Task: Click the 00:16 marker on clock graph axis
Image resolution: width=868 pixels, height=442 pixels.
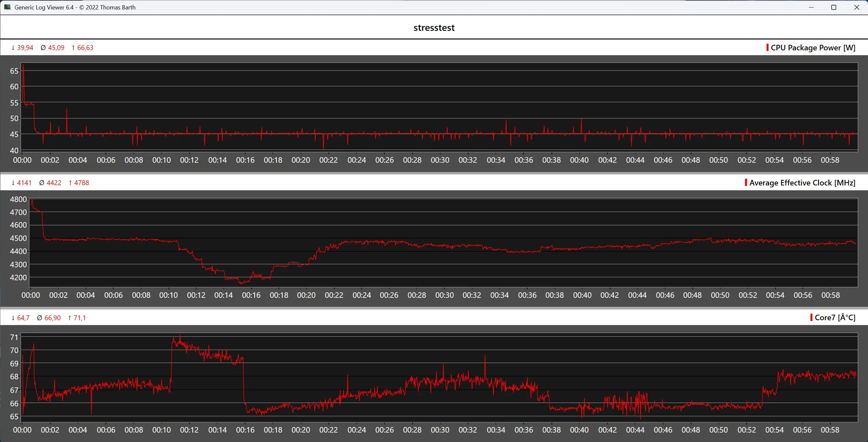Action: pyautogui.click(x=251, y=295)
